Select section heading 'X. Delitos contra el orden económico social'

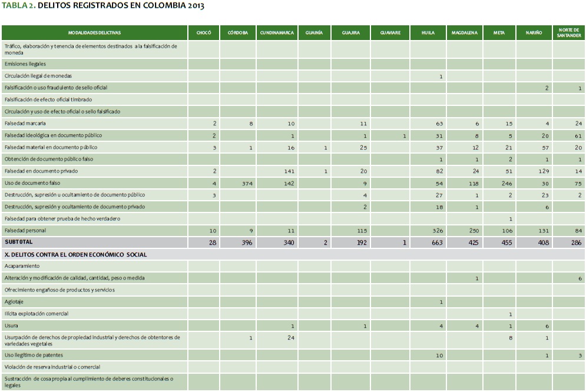(x=75, y=255)
